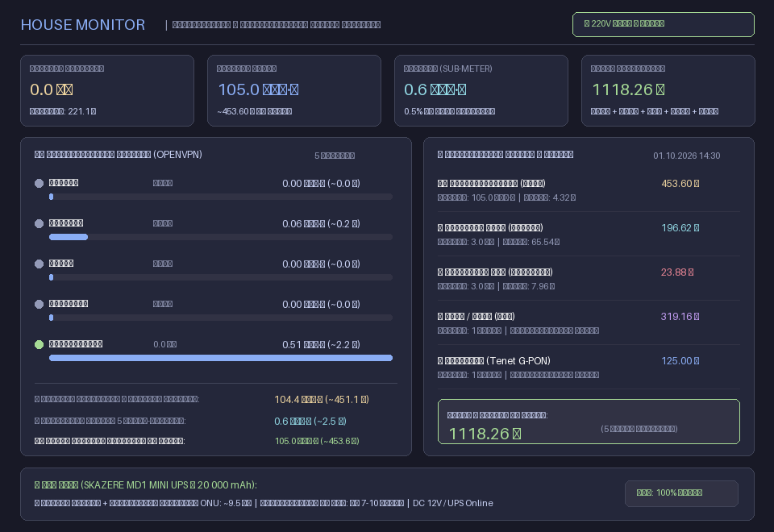Click the 0.6 (~2.5) summary value
Screen dimensions: 774x532
pyautogui.click(x=310, y=421)
